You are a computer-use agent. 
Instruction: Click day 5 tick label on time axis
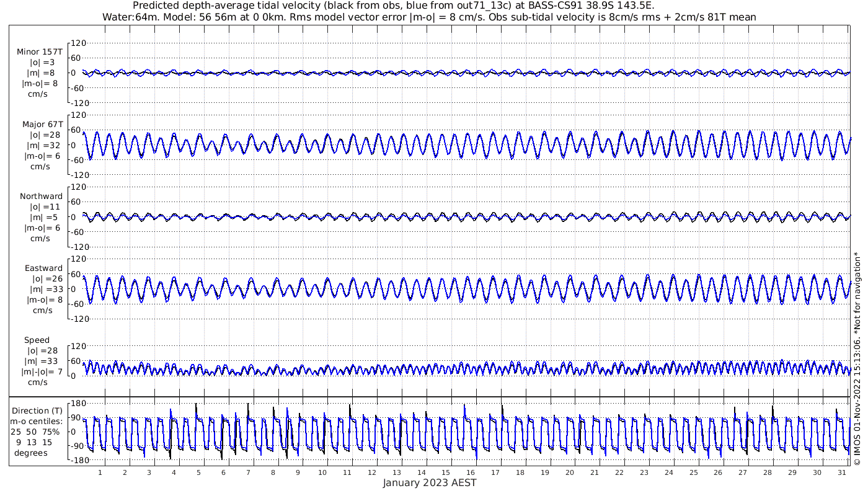tap(198, 472)
